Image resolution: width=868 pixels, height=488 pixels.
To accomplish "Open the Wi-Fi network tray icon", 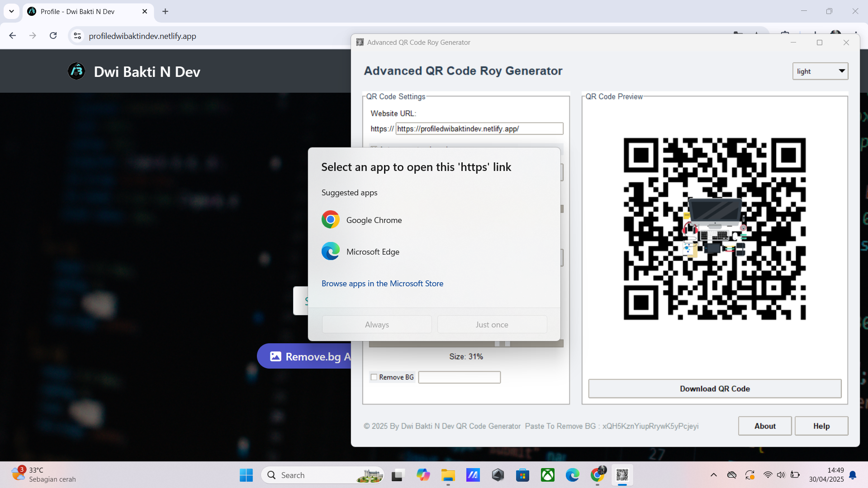I will [768, 475].
